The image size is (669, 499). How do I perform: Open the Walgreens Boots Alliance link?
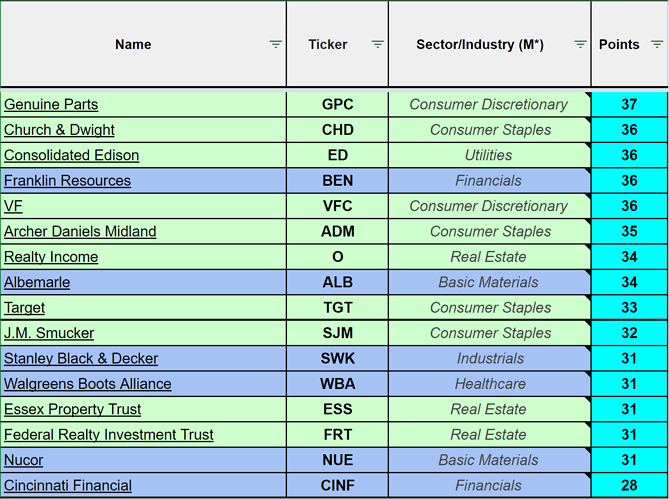coord(87,384)
